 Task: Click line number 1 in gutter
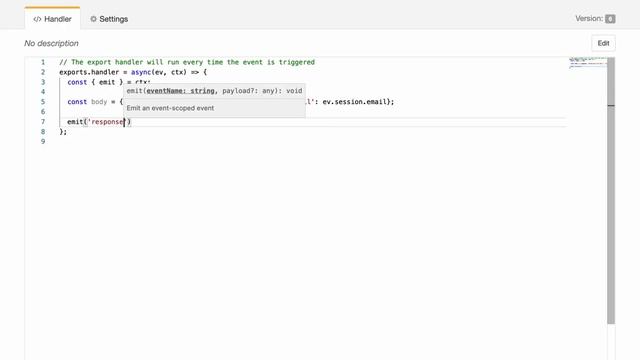43,62
